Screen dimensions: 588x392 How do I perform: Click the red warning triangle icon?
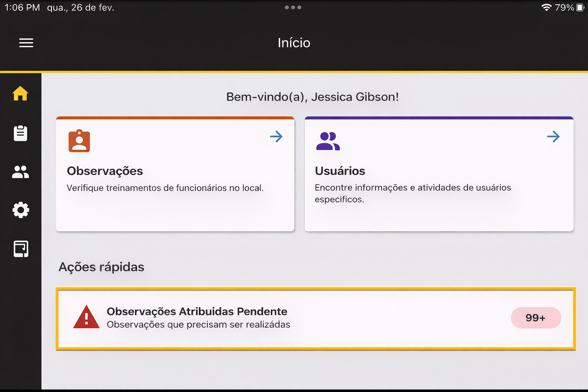[86, 317]
